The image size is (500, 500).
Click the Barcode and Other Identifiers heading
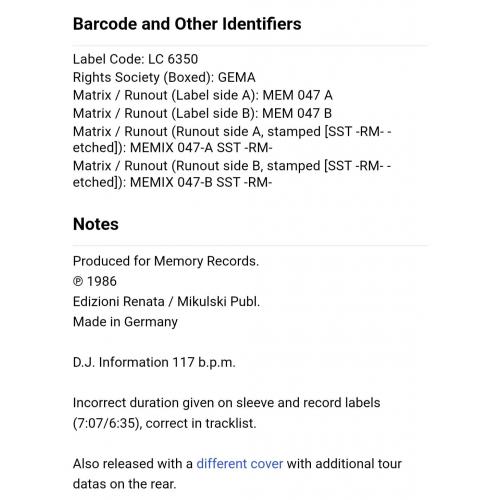[x=187, y=24]
